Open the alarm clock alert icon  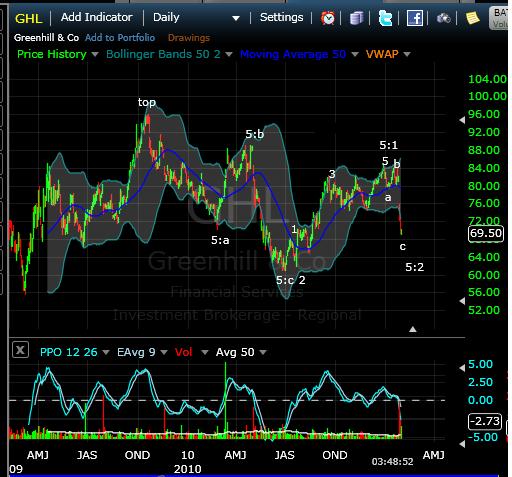328,18
